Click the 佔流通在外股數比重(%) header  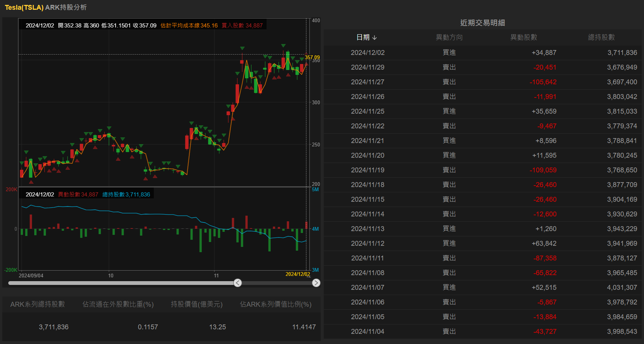pos(118,304)
